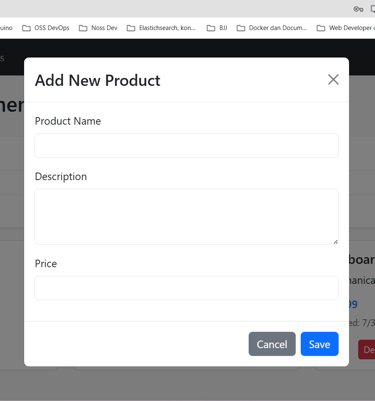Screen dimensions: 375x401
Task: Close the Add New Product dialog
Action: coord(333,80)
